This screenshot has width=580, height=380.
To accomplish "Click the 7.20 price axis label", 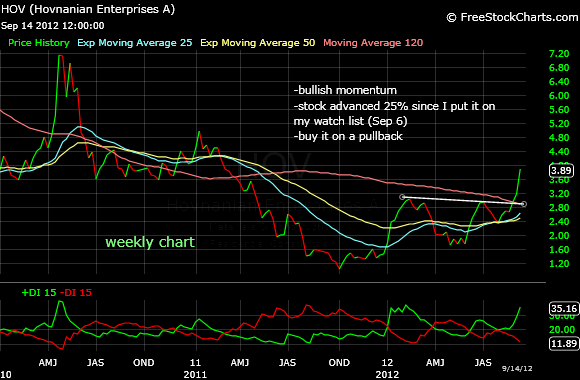I will point(559,54).
